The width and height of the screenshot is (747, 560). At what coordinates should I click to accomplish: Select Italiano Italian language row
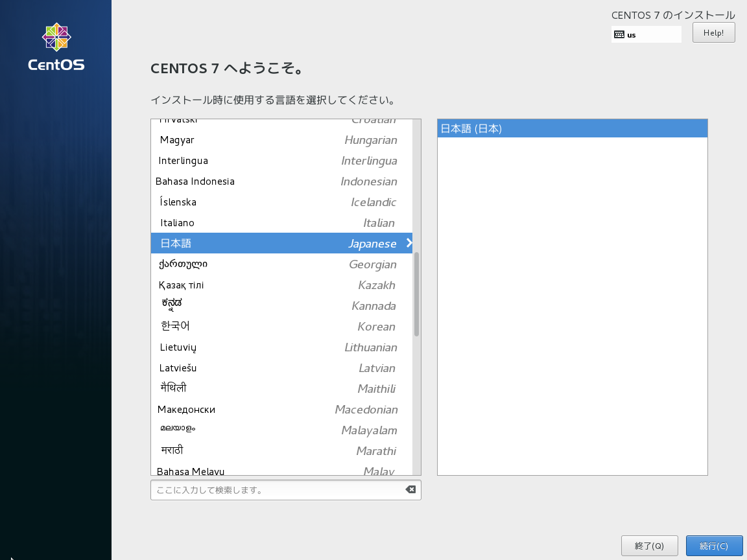coord(281,223)
